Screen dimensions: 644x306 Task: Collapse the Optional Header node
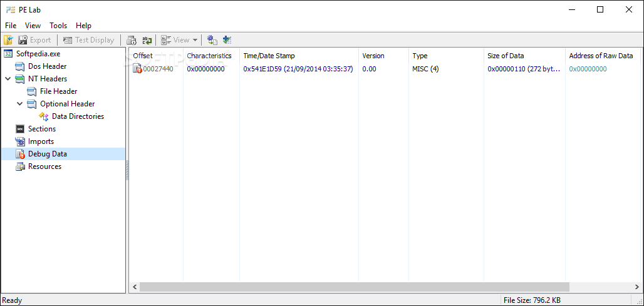(x=19, y=104)
